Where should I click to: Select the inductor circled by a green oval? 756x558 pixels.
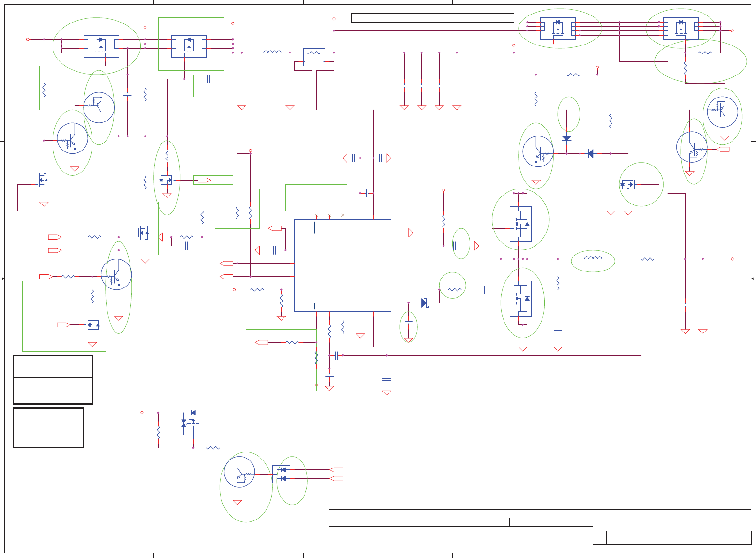tap(593, 258)
